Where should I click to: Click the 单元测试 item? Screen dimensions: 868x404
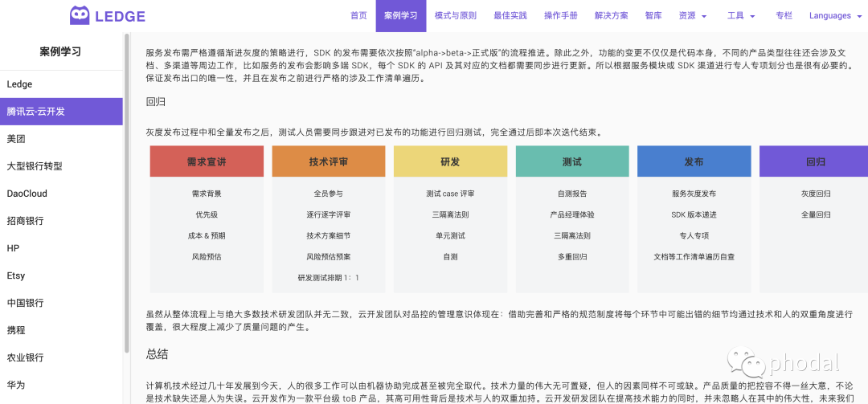[x=450, y=236]
